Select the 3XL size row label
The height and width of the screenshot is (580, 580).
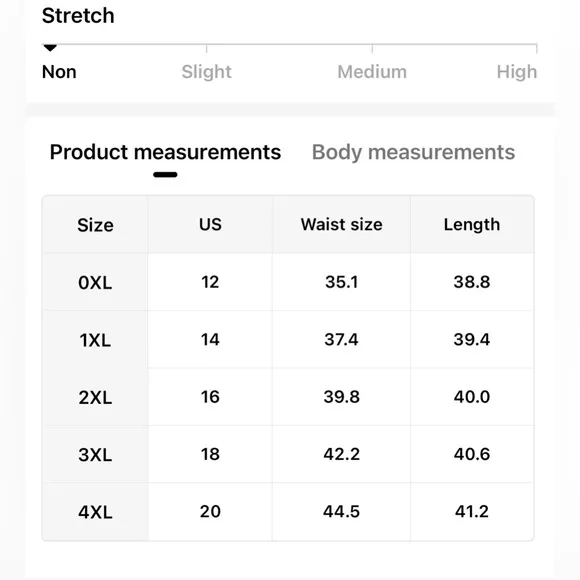coord(95,455)
